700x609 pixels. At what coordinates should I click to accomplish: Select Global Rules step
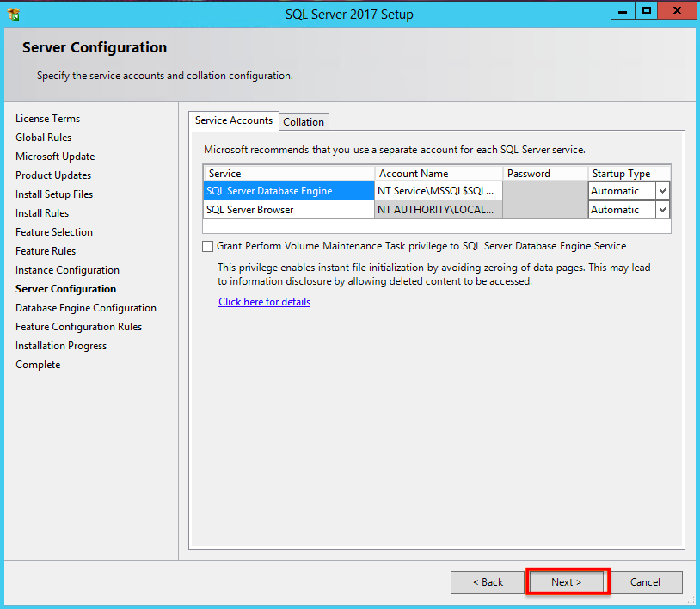click(x=43, y=138)
